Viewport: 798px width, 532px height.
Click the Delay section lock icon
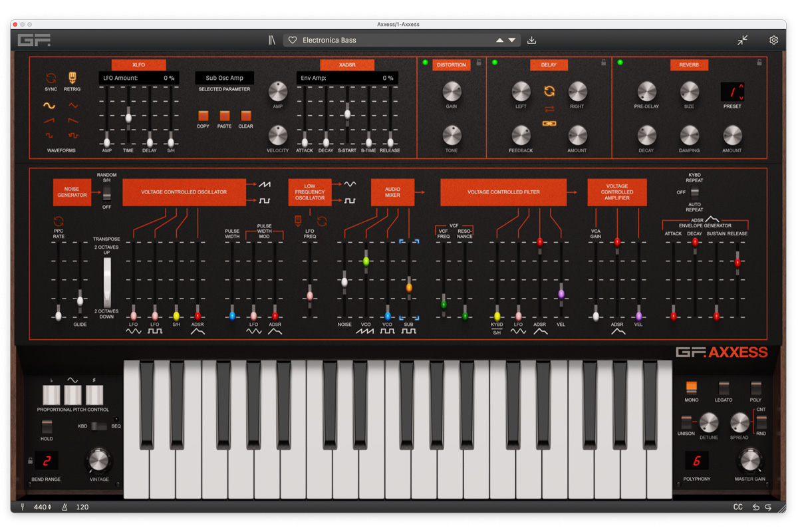click(603, 63)
